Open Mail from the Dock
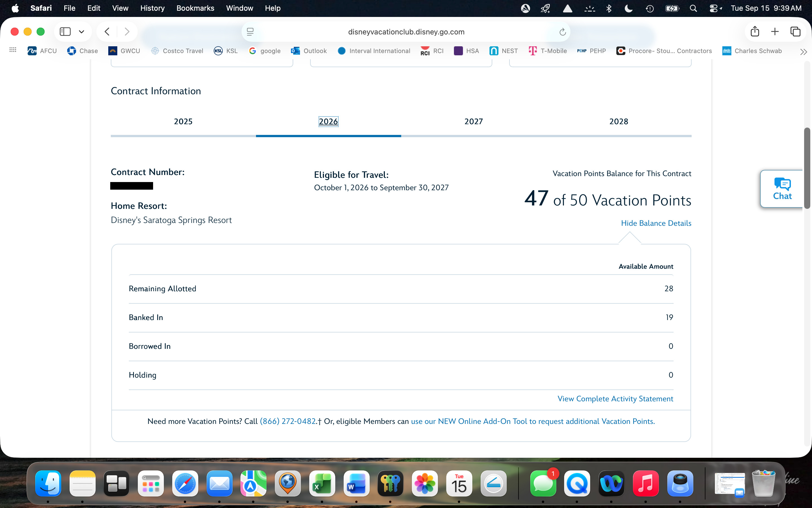812x508 pixels. [219, 483]
